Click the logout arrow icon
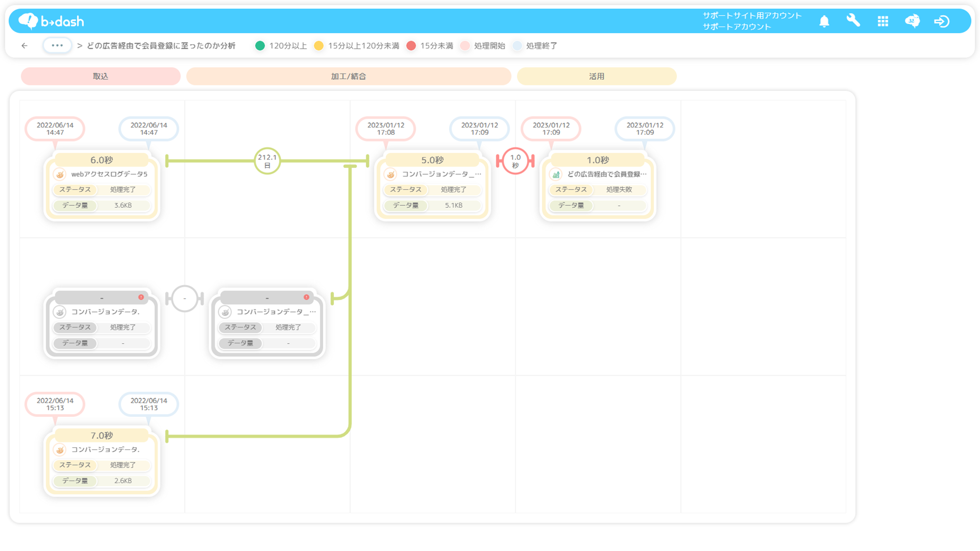This screenshot has height=551, width=980. coord(942,21)
